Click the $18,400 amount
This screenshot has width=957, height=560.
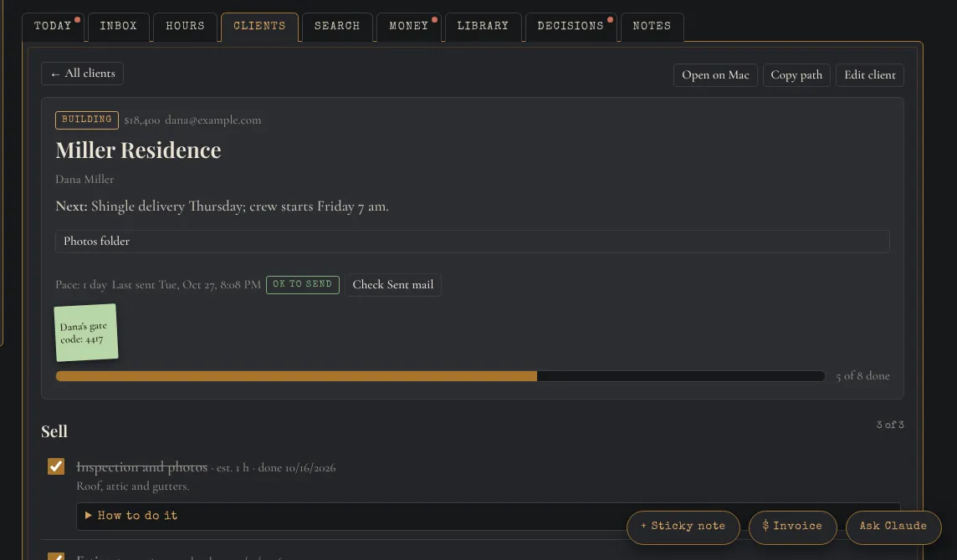point(142,120)
